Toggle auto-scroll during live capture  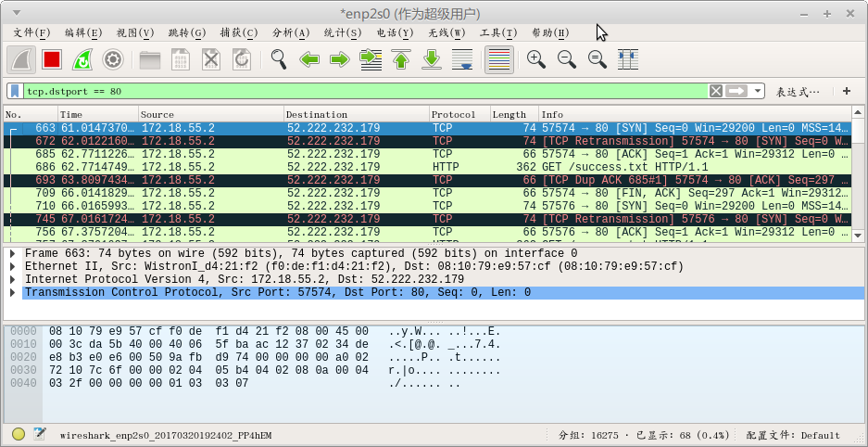point(462,59)
